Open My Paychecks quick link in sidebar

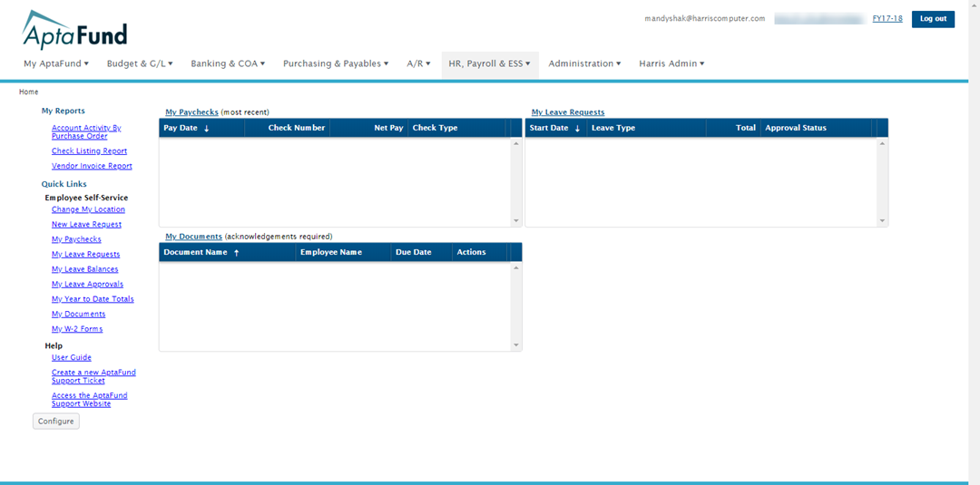(76, 239)
